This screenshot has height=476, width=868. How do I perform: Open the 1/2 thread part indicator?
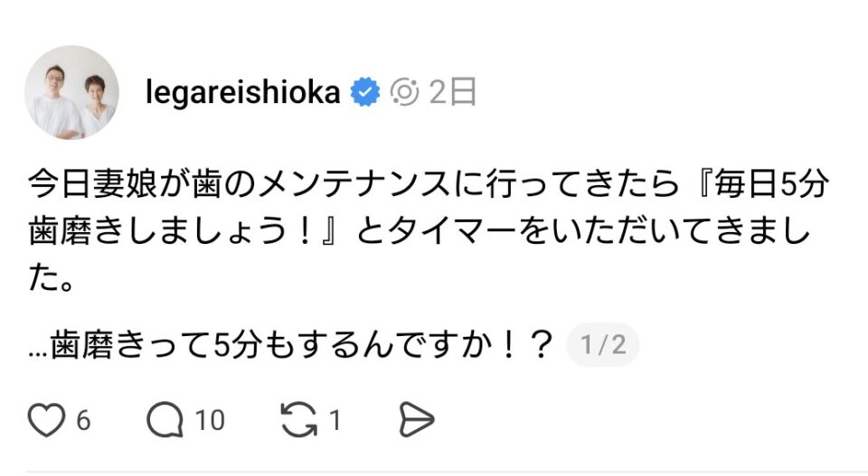(x=603, y=346)
